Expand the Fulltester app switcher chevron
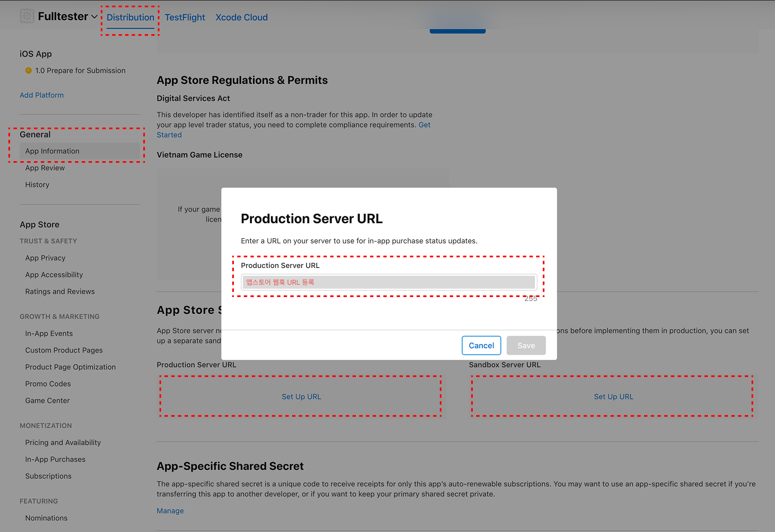Viewport: 775px width, 532px height. [95, 17]
